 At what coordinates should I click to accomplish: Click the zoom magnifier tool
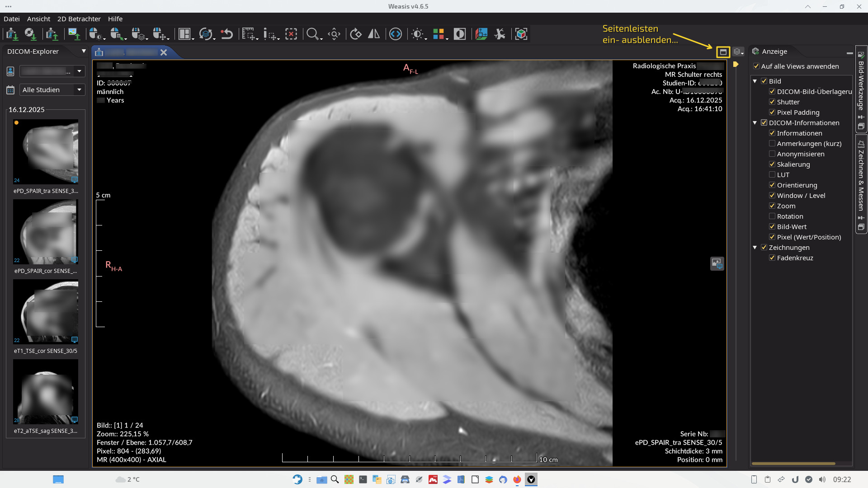tap(312, 34)
